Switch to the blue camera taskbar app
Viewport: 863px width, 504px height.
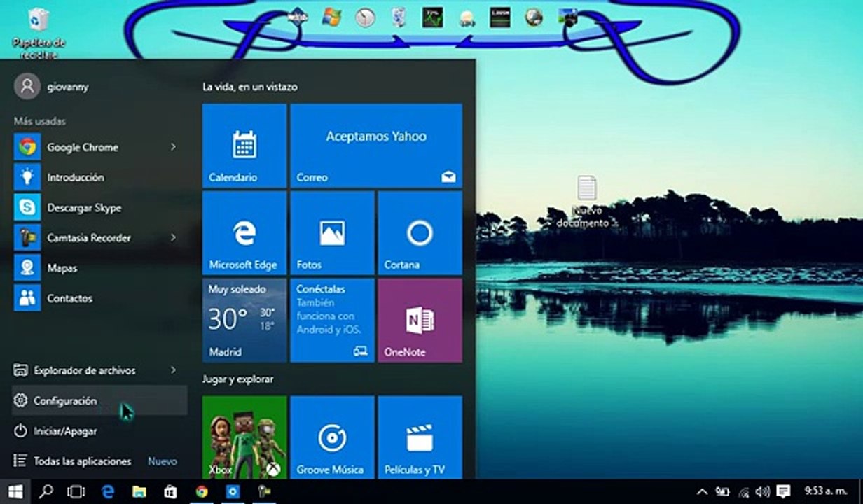tap(233, 491)
